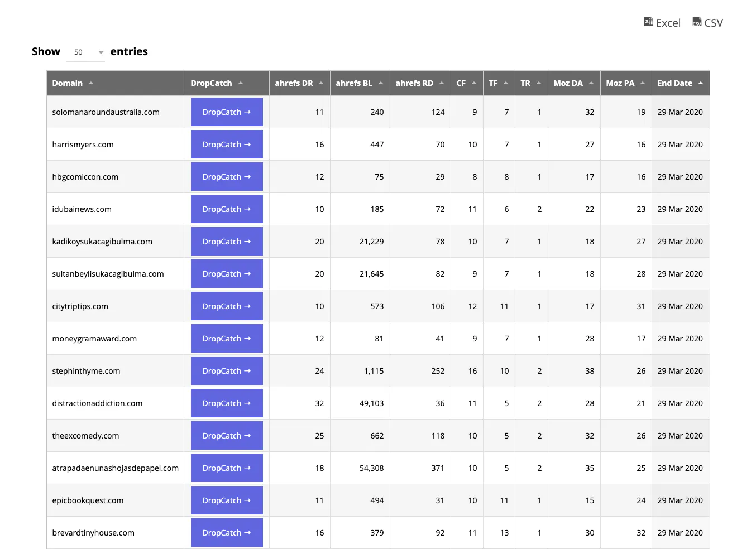Image resolution: width=756 pixels, height=549 pixels.
Task: Export table to Excel
Action: coord(662,23)
